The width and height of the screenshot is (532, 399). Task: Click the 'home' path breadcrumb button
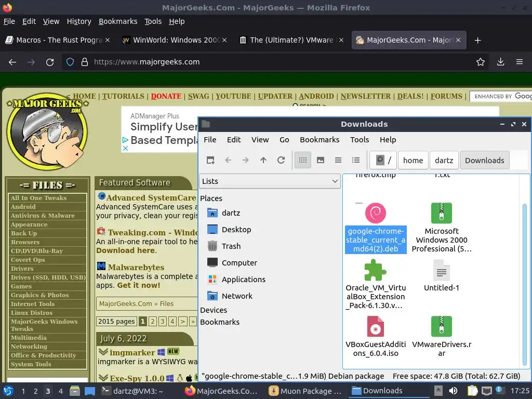point(413,160)
